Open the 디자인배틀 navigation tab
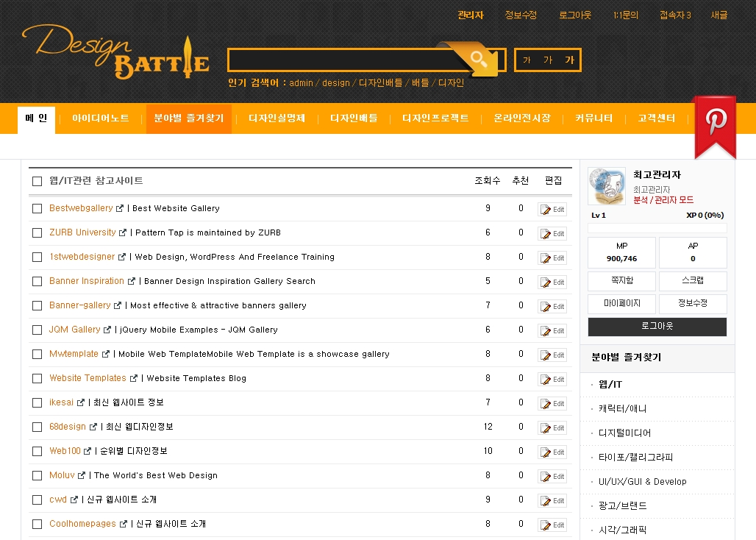756x540 pixels. coord(354,118)
